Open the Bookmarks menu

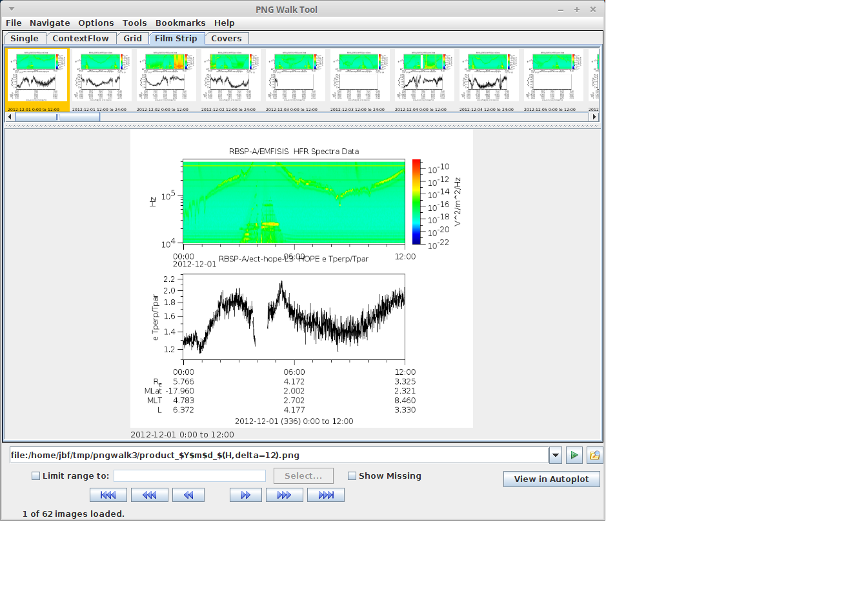[180, 23]
